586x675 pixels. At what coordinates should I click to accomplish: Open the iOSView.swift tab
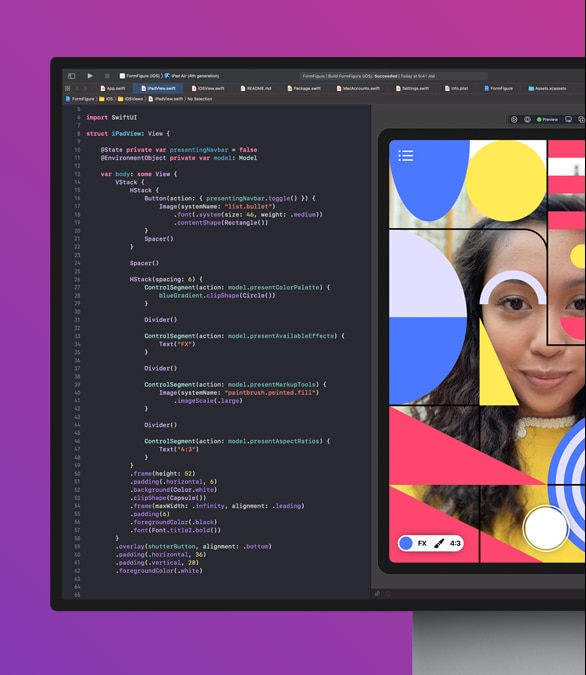click(x=208, y=88)
